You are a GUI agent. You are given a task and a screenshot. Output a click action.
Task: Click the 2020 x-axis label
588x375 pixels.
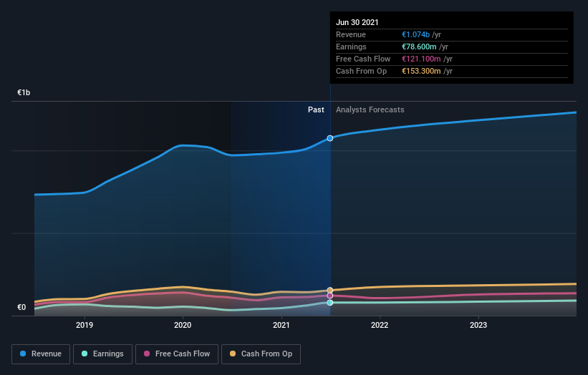(x=183, y=325)
